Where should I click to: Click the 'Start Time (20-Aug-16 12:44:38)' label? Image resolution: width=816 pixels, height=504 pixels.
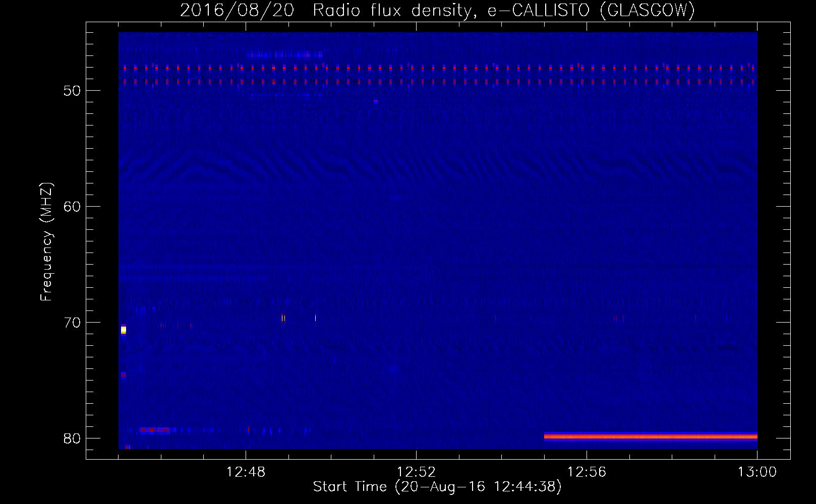coord(437,487)
